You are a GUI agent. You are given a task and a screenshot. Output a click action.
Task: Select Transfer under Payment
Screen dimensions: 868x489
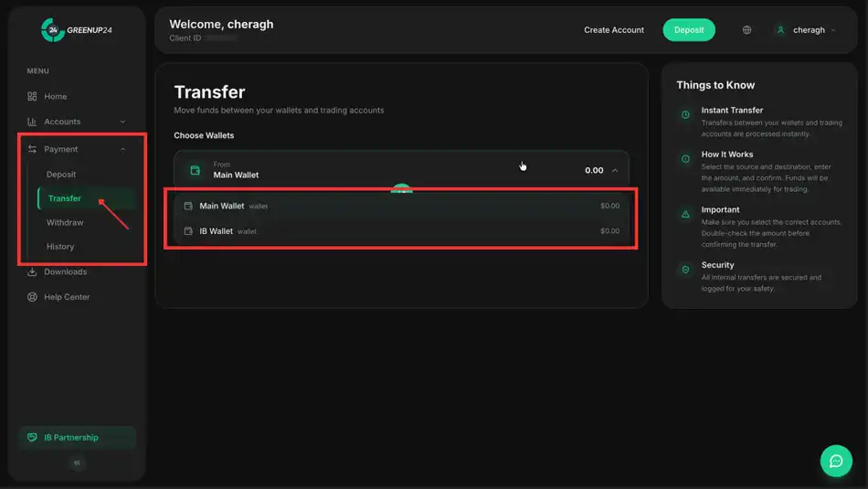(64, 198)
